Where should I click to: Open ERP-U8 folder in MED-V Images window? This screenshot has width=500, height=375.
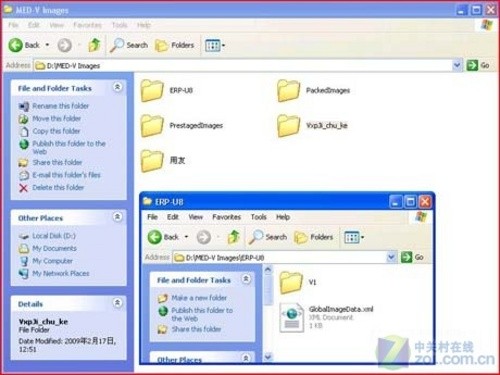click(167, 90)
